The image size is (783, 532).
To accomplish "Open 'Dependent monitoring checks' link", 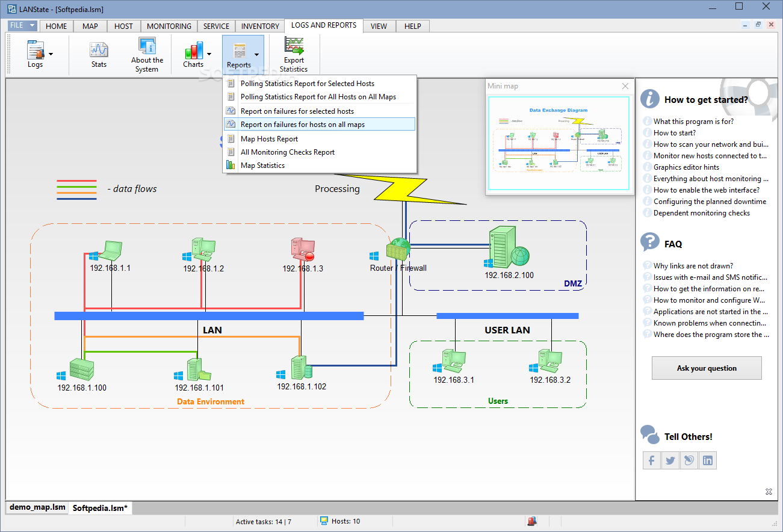I will [x=702, y=213].
